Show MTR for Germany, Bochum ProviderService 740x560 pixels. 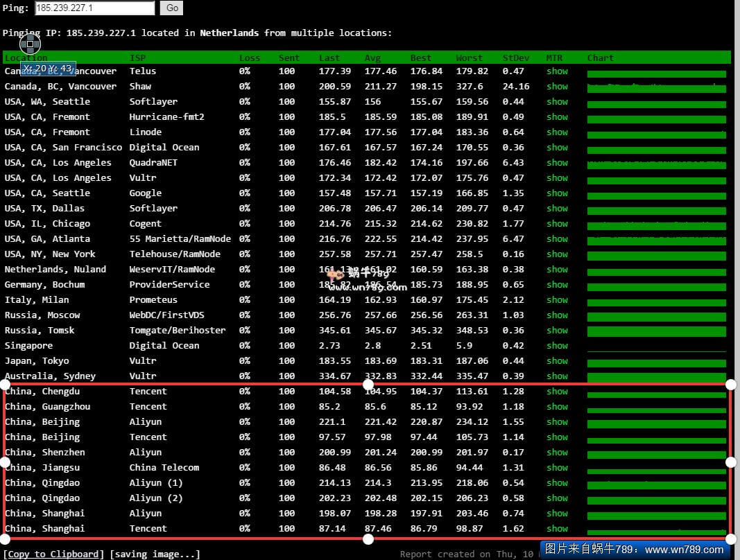tap(557, 285)
